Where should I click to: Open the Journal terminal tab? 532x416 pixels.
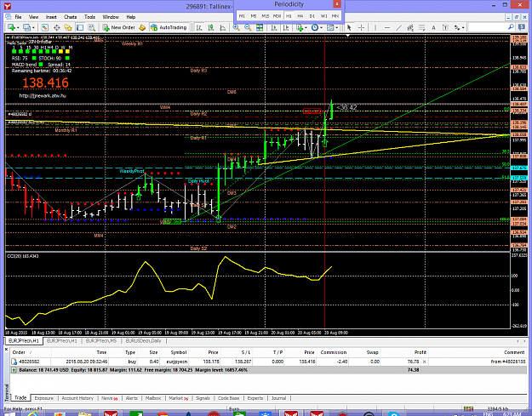click(x=278, y=398)
